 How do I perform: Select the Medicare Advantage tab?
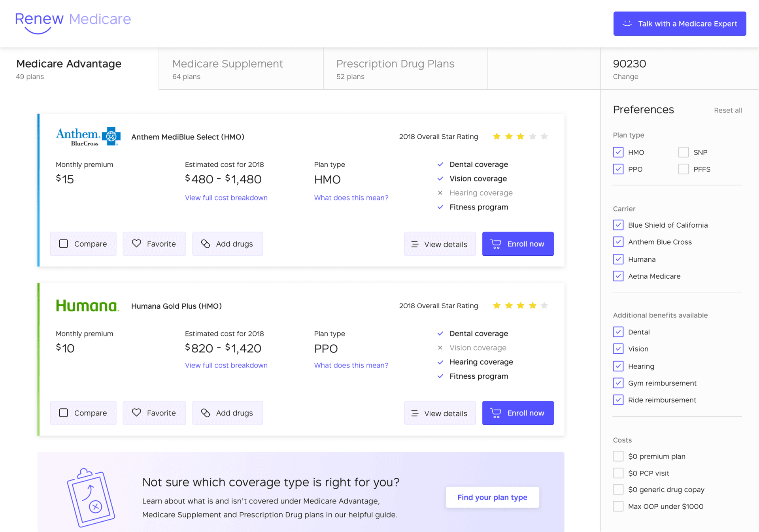click(x=79, y=69)
